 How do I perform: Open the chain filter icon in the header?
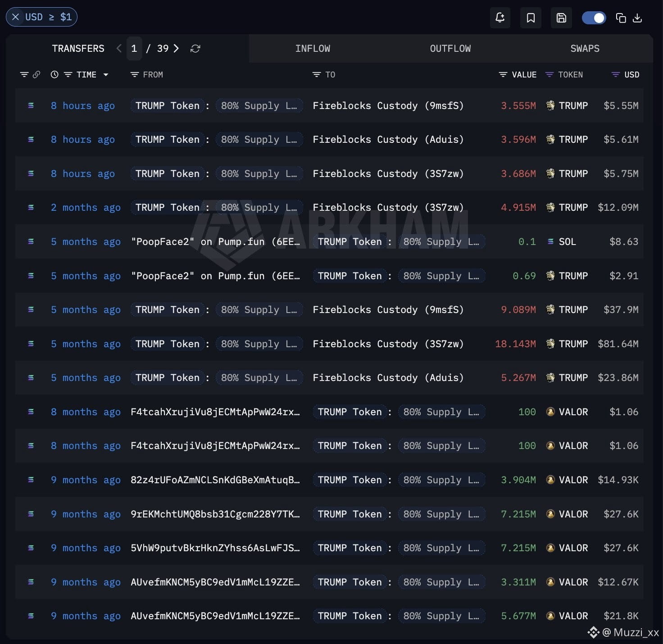[x=24, y=74]
